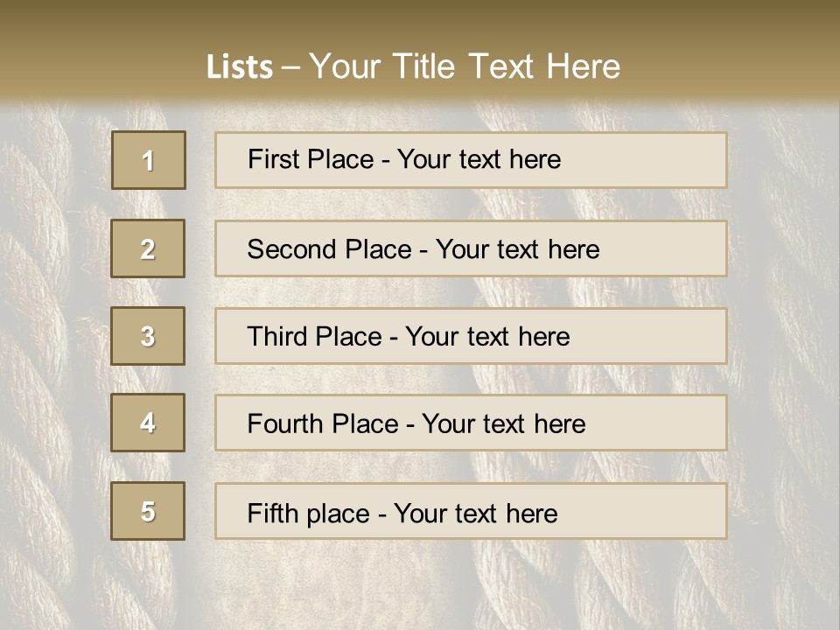Click empty right end of Fifth place bar
The height and width of the screenshot is (630, 840).
click(x=643, y=511)
